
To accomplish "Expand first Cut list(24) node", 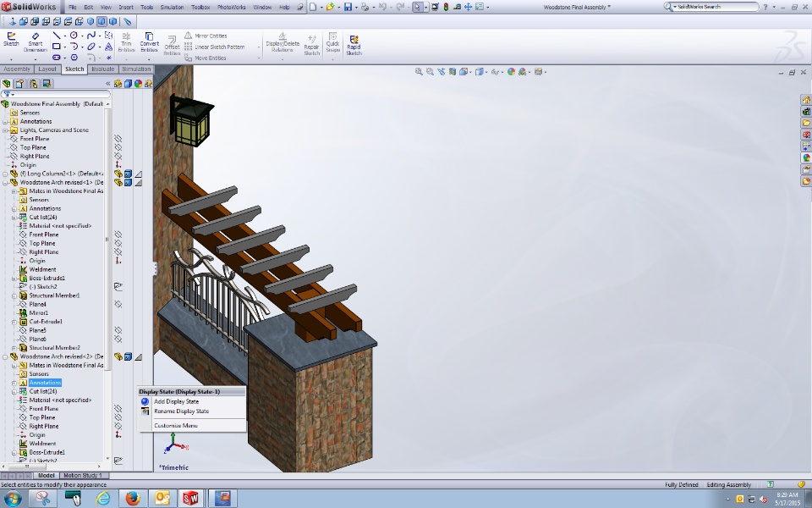I will point(14,218).
